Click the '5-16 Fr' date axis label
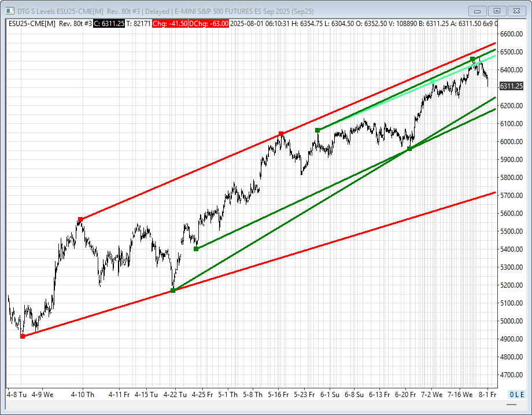Image resolution: width=532 pixels, height=415 pixels. click(x=278, y=395)
